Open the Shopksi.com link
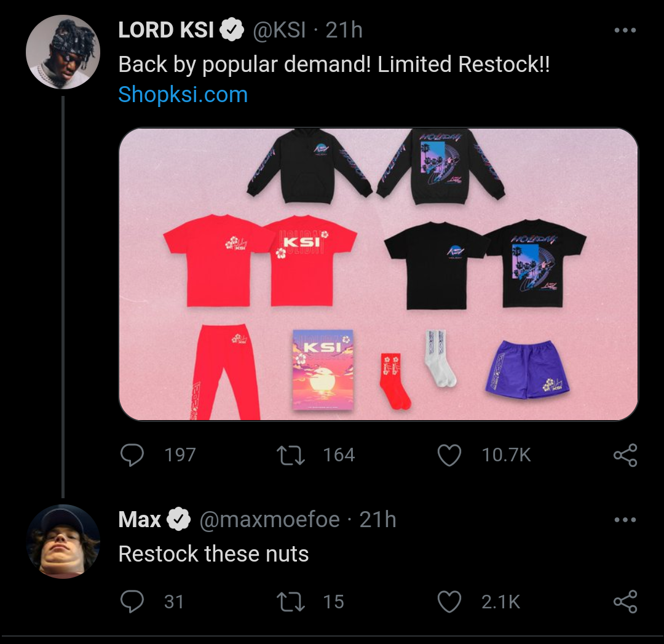The image size is (664, 644). (x=183, y=95)
